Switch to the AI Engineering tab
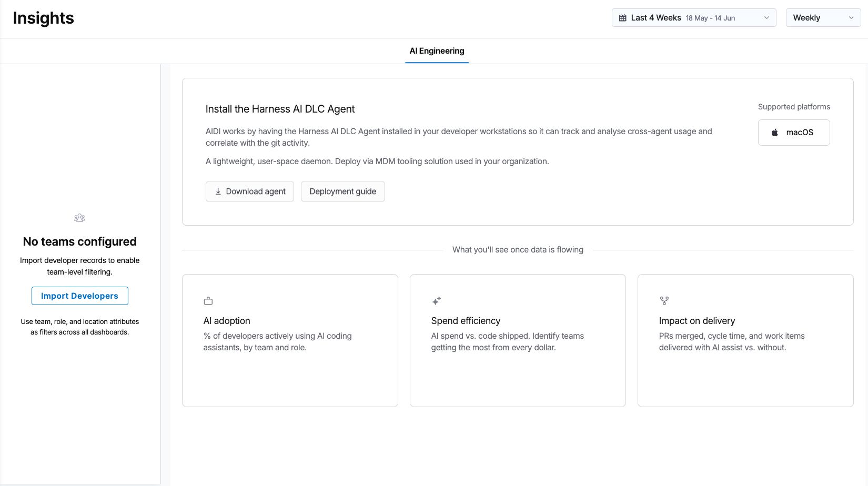Screen dimensions: 868x486 pyautogui.click(x=437, y=51)
